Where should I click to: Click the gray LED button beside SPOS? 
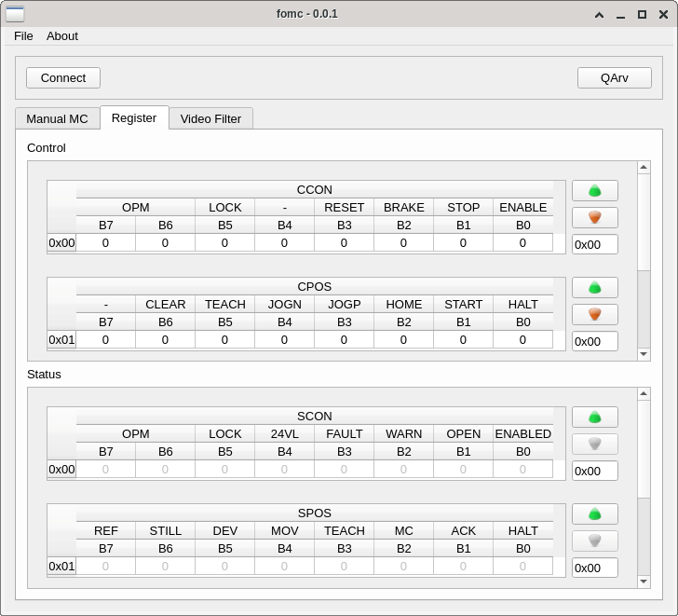point(594,541)
